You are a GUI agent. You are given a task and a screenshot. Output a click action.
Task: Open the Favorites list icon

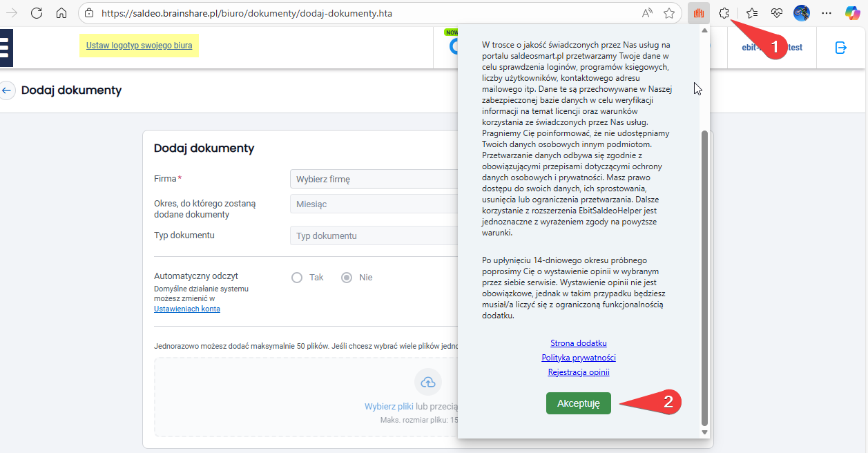752,13
